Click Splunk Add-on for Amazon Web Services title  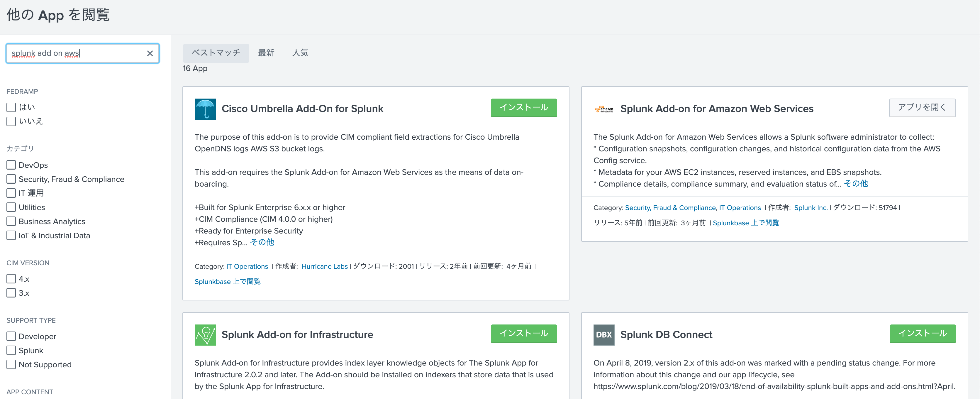point(717,109)
